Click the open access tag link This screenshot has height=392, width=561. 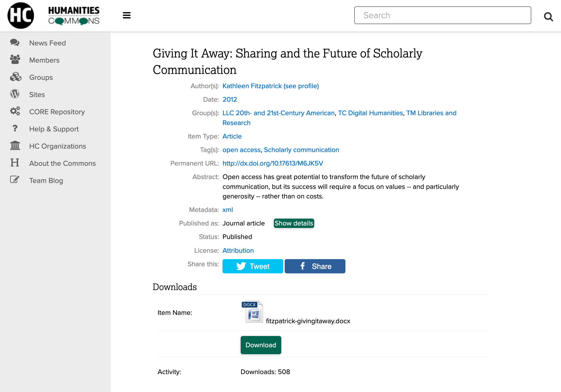(241, 150)
